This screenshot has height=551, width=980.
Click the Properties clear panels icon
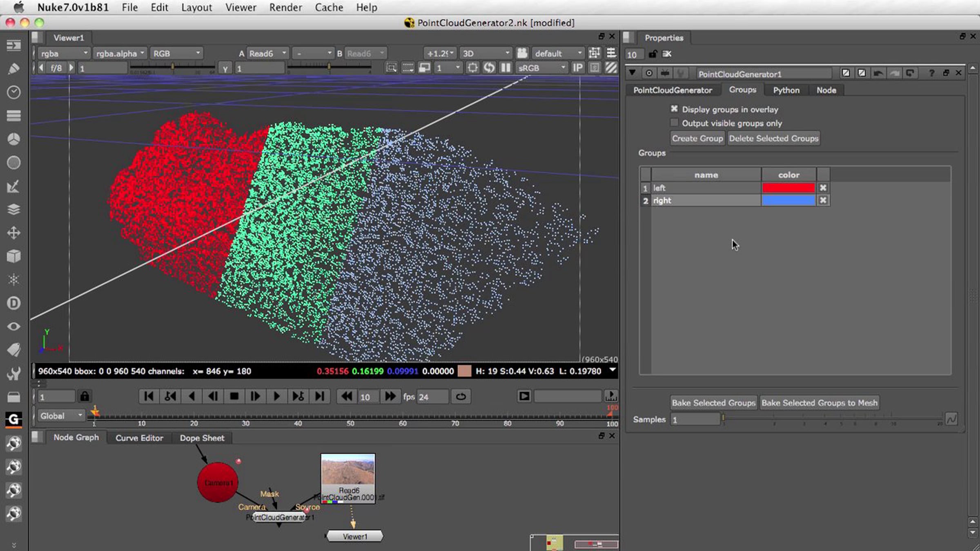[x=667, y=54]
